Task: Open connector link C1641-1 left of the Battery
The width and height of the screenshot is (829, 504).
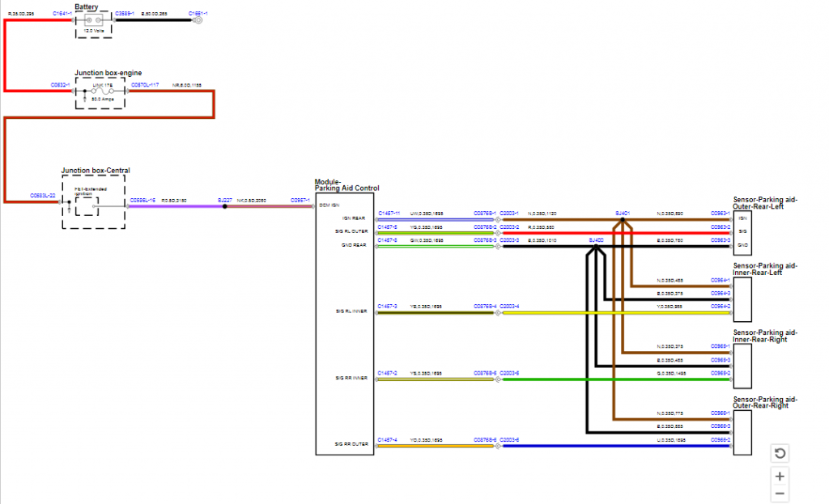Action: pos(62,13)
